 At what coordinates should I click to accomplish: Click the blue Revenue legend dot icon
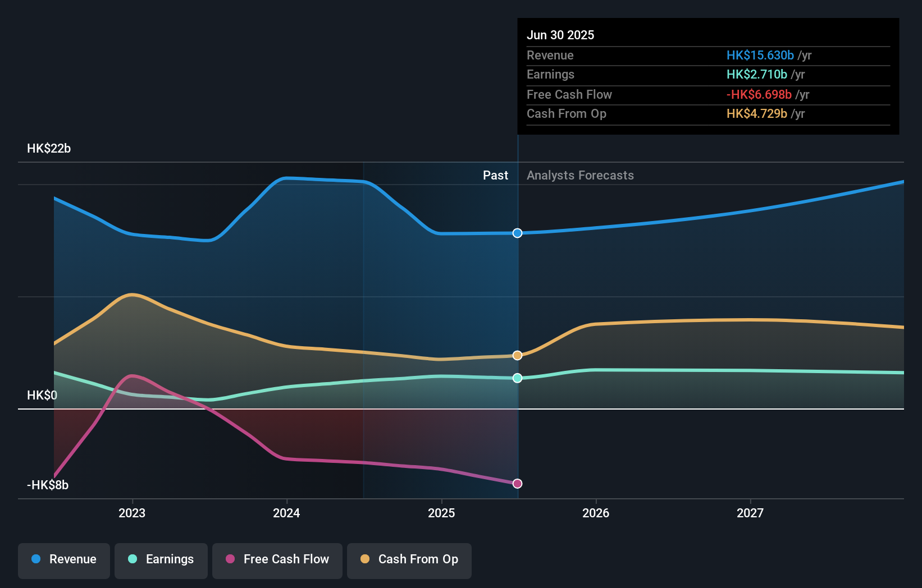tap(36, 559)
